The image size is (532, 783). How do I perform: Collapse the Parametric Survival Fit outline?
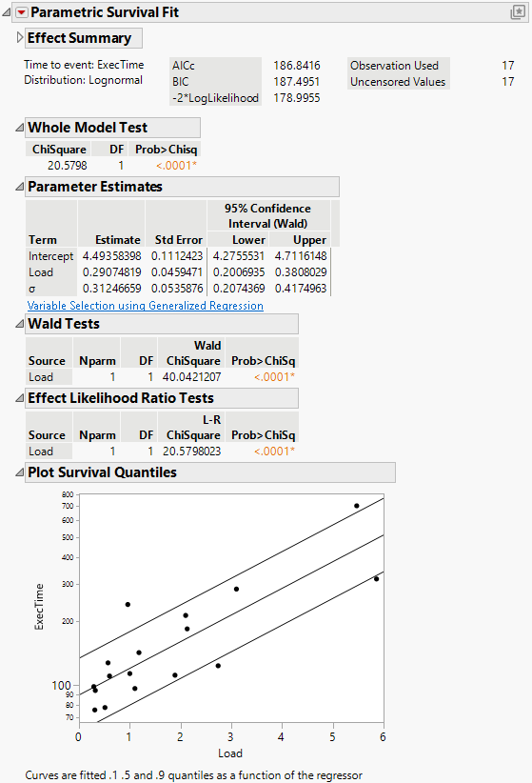7,12
